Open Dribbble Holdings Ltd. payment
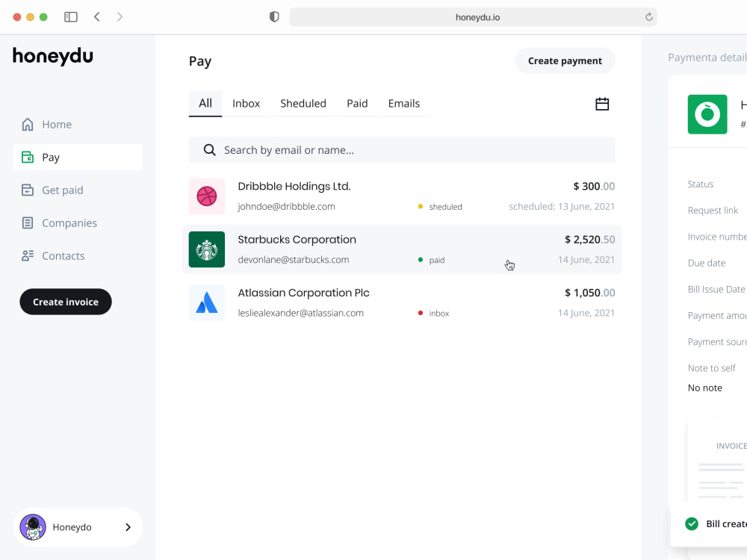Viewport: 747px width, 560px height. [402, 196]
